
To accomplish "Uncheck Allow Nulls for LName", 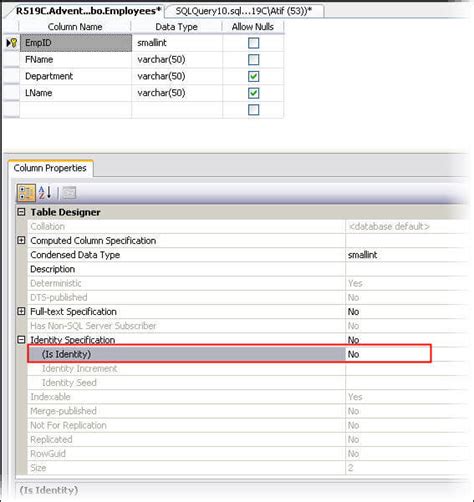I will coord(253,93).
